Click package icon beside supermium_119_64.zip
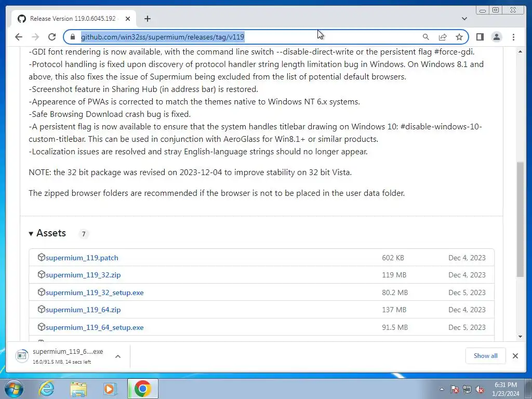Screen dimensions: 532x399 click(x=42, y=309)
